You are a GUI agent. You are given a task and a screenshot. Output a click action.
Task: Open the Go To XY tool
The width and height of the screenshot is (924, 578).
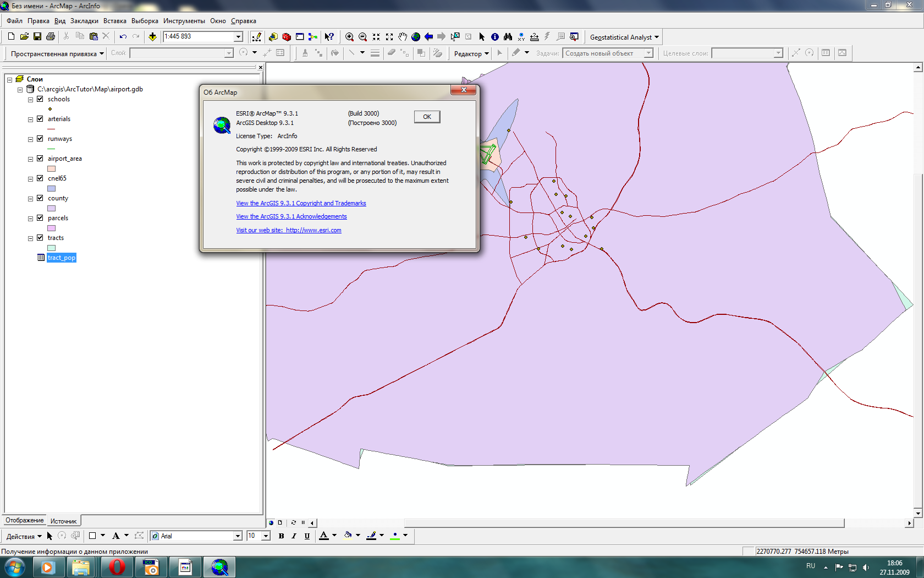[521, 36]
